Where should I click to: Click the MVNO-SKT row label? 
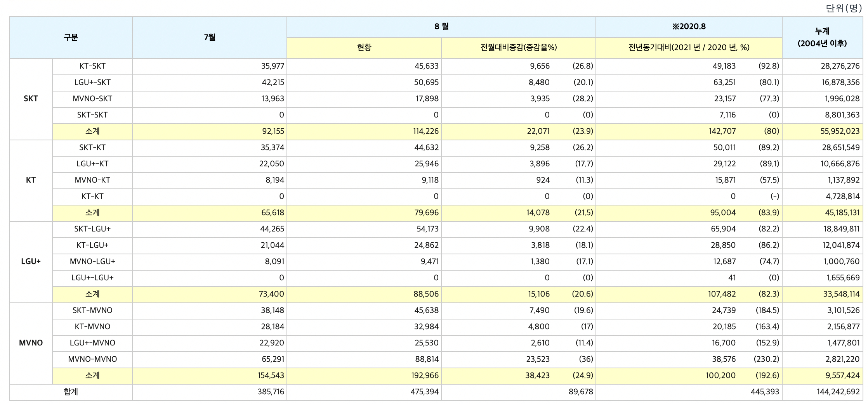click(92, 99)
